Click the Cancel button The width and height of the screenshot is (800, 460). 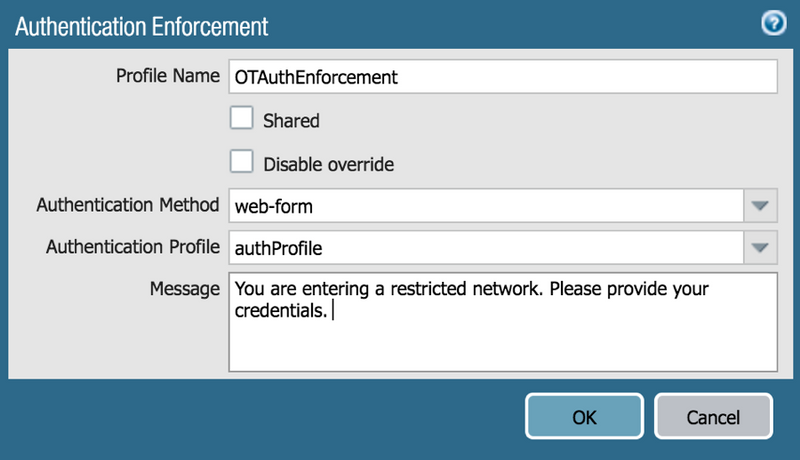click(x=713, y=417)
